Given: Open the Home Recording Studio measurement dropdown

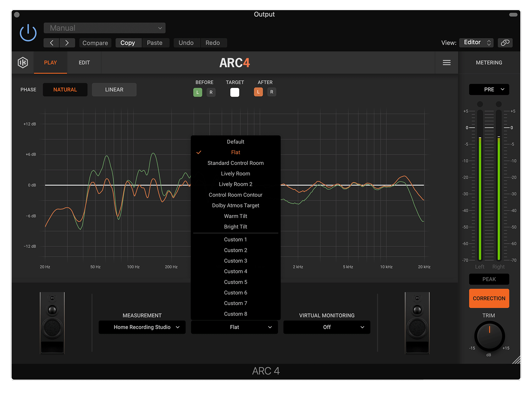Looking at the screenshot, I should [x=142, y=327].
